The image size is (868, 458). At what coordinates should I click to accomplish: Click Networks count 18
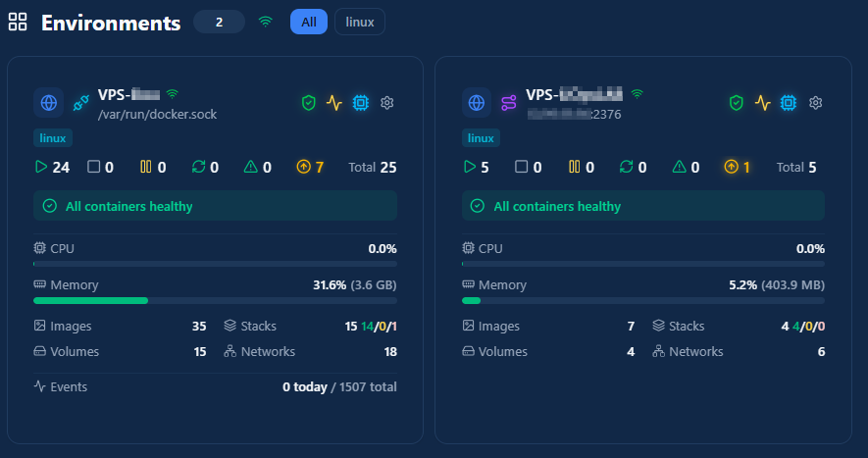point(390,352)
